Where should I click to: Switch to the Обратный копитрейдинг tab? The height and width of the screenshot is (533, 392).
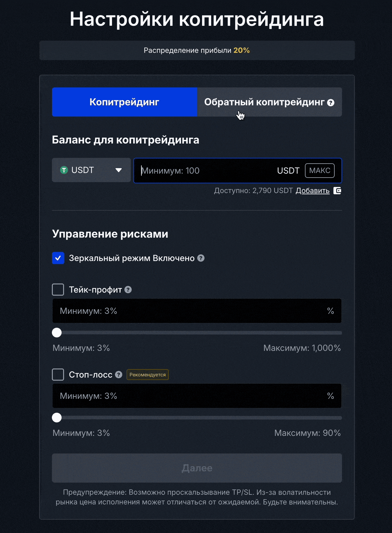[x=264, y=102]
